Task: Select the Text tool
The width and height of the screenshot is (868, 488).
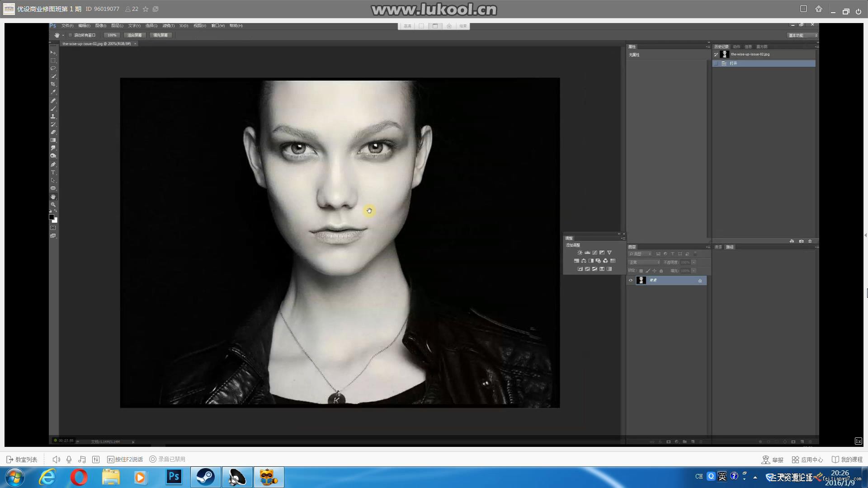Action: (53, 172)
